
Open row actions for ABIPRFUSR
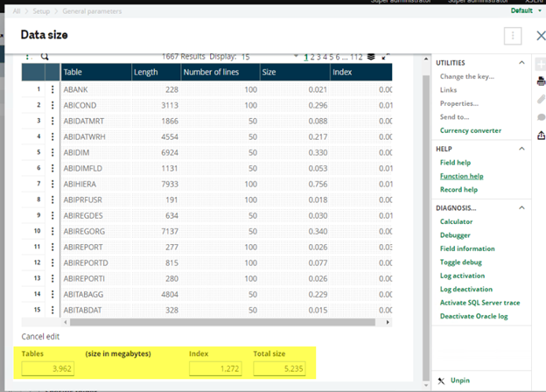coord(52,199)
